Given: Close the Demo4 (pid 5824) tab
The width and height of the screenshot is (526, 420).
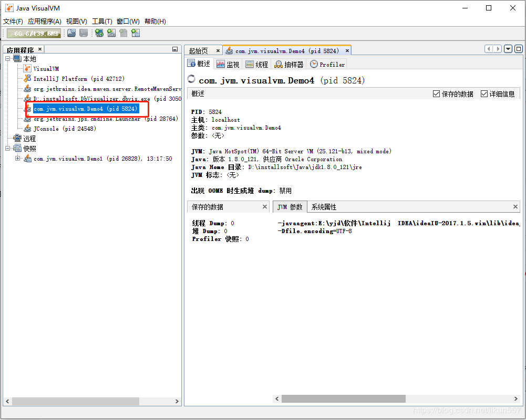Looking at the screenshot, I should (347, 50).
